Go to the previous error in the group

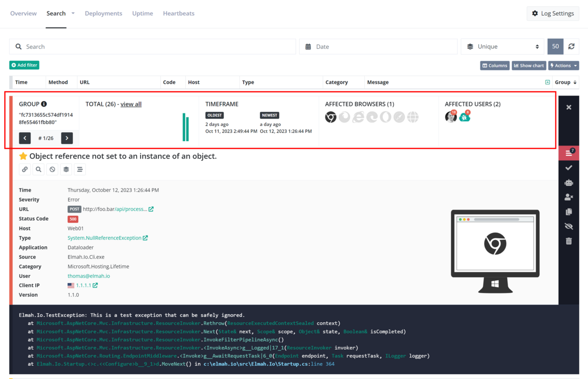[25, 138]
